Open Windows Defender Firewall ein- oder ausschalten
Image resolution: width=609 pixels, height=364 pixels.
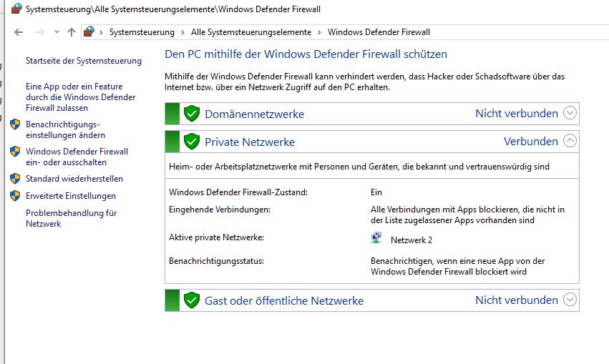coord(77,157)
